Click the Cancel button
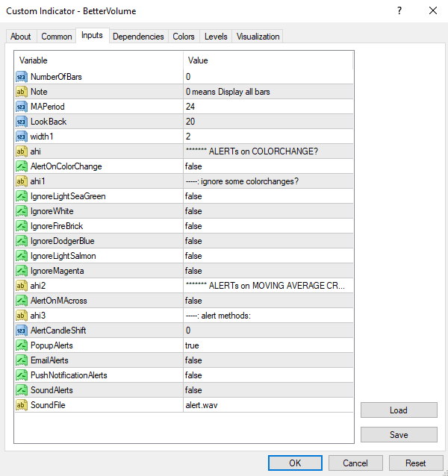Image resolution: width=448 pixels, height=476 pixels. point(355,463)
